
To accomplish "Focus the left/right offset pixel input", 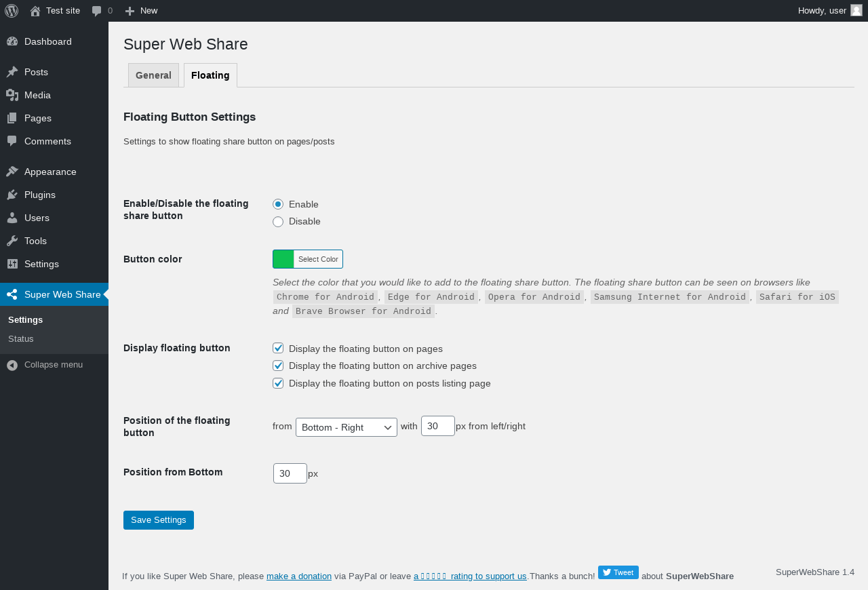I will coord(438,426).
